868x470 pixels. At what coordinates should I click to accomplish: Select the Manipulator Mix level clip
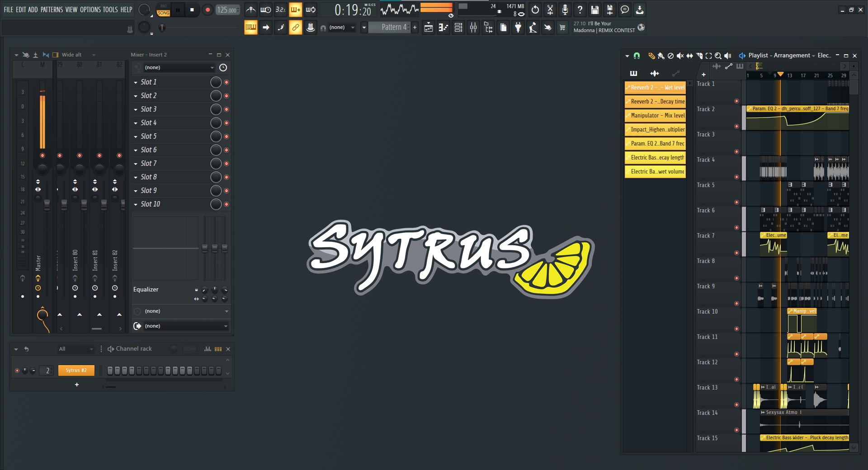[655, 116]
